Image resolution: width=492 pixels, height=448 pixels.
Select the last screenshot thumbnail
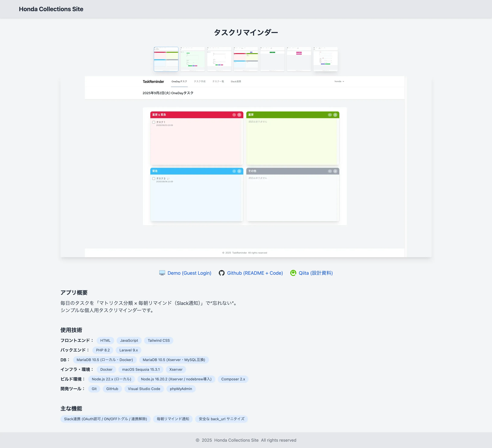325,59
